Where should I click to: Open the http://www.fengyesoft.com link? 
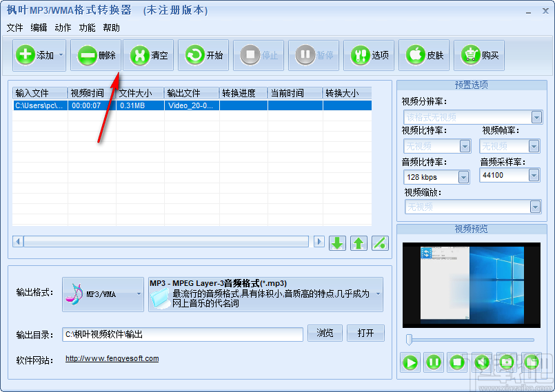(112, 358)
